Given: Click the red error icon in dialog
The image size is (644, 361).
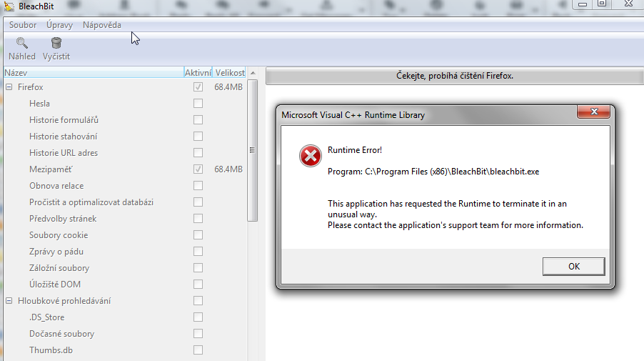Looking at the screenshot, I should pyautogui.click(x=310, y=156).
